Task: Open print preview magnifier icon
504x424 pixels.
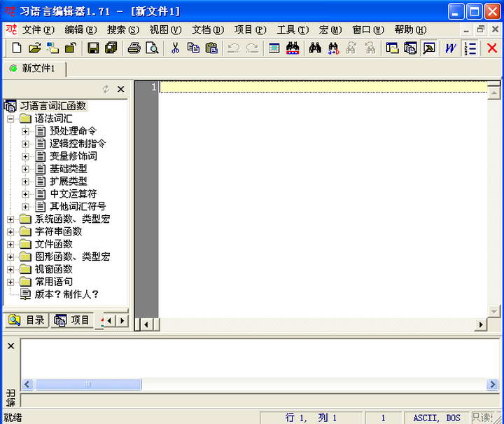Action: [x=152, y=48]
